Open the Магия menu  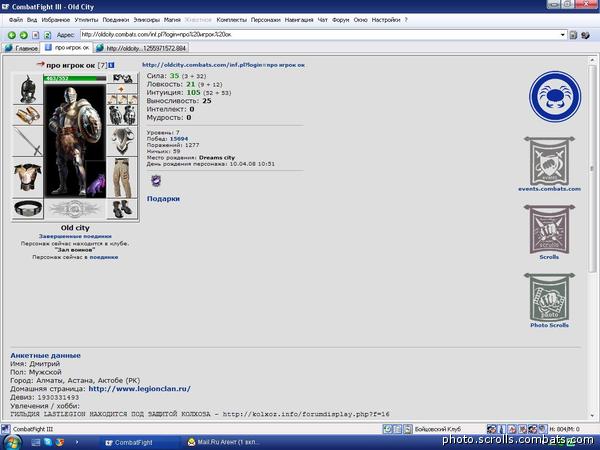click(x=172, y=20)
